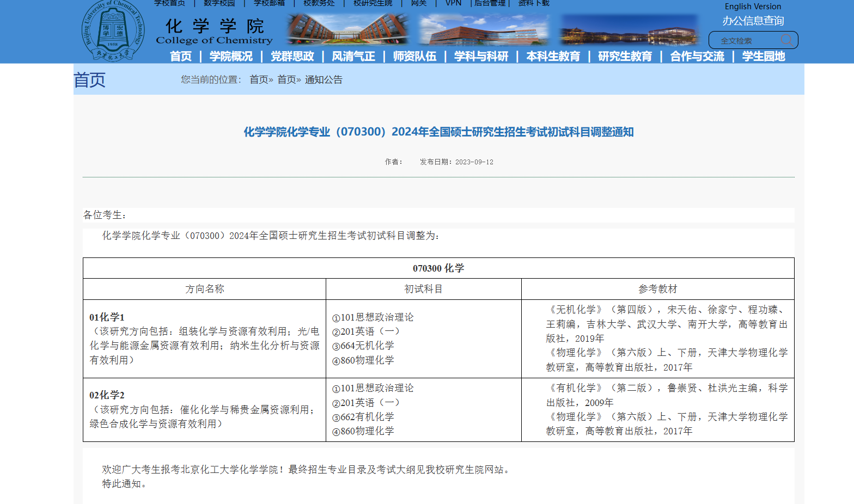This screenshot has height=504, width=854.
Task: Click the College of Chemistry title banner
Action: coord(214,32)
